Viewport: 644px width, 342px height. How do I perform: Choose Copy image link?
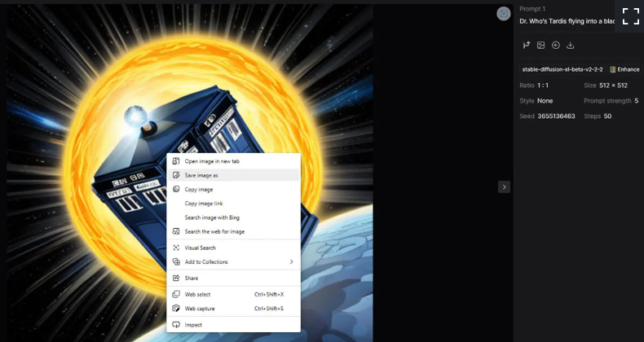[233, 204]
